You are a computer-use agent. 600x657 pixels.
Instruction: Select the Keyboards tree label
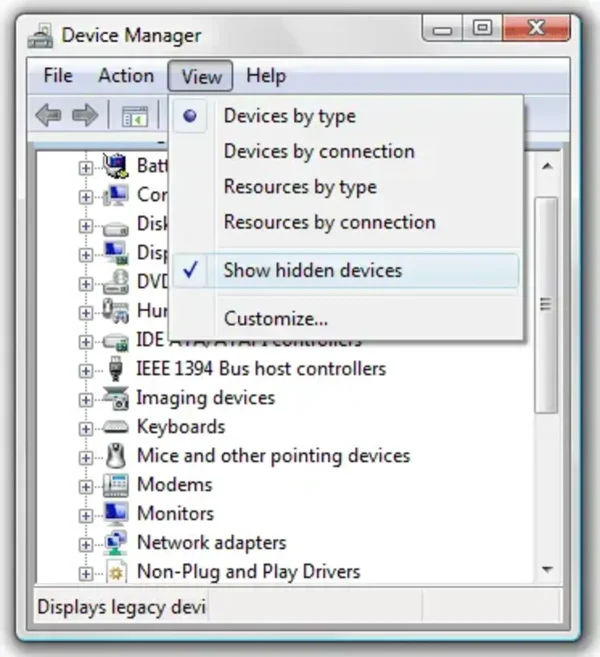(x=181, y=427)
